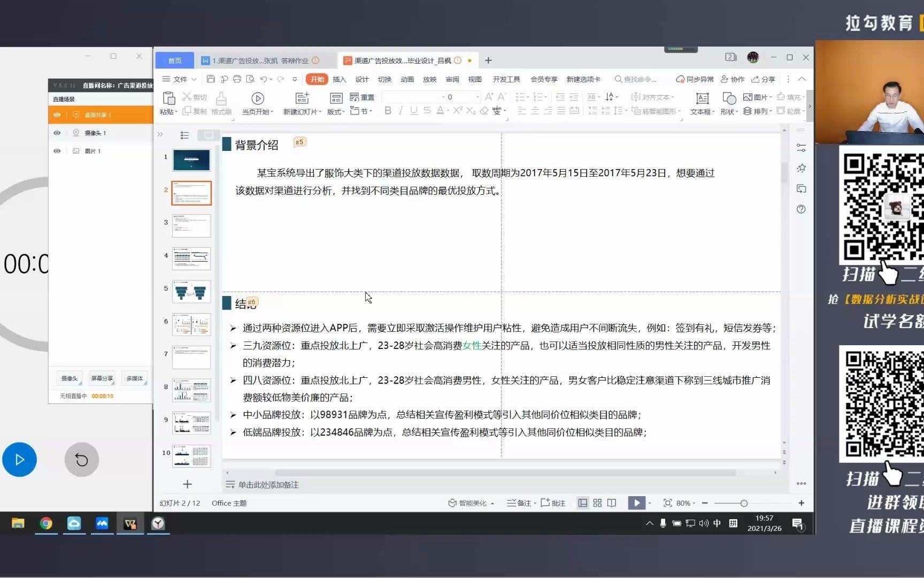
Task: Click the 多媒体 button in streaming window
Action: [x=134, y=378]
